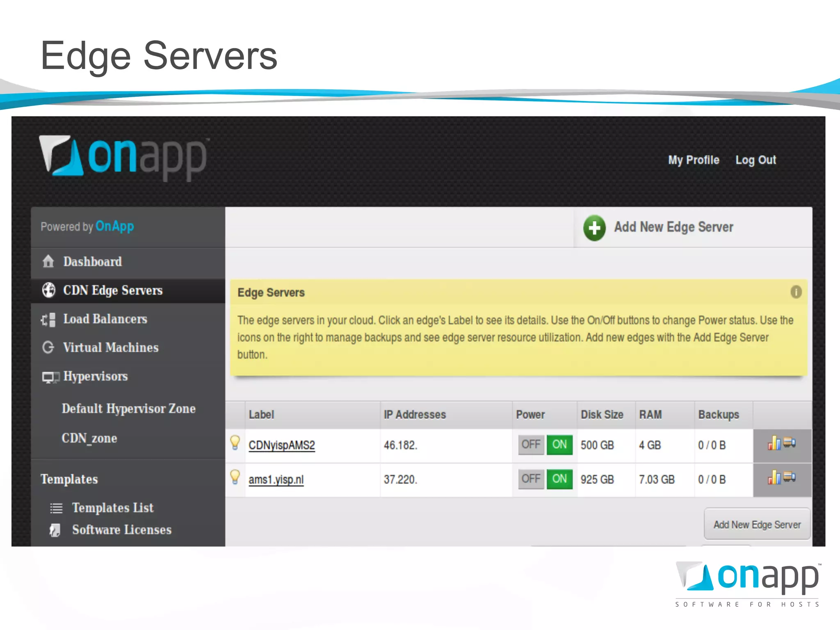Click the Power column header
This screenshot has height=630, width=840.
530,415
